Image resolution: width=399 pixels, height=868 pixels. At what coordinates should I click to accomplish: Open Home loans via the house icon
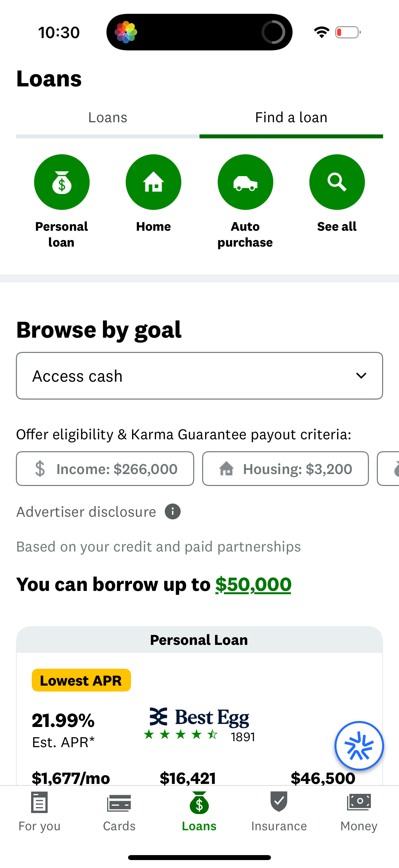(153, 182)
